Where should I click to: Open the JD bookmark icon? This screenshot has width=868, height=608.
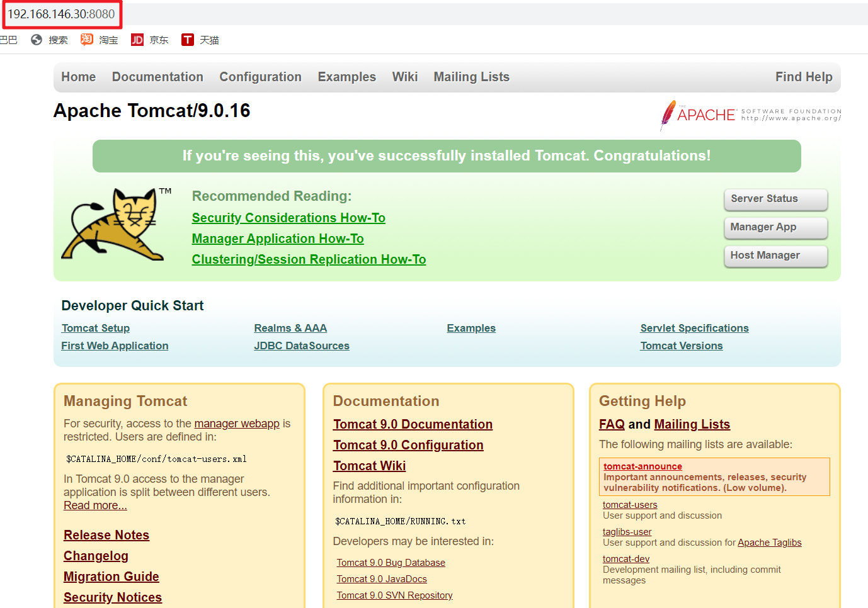137,40
